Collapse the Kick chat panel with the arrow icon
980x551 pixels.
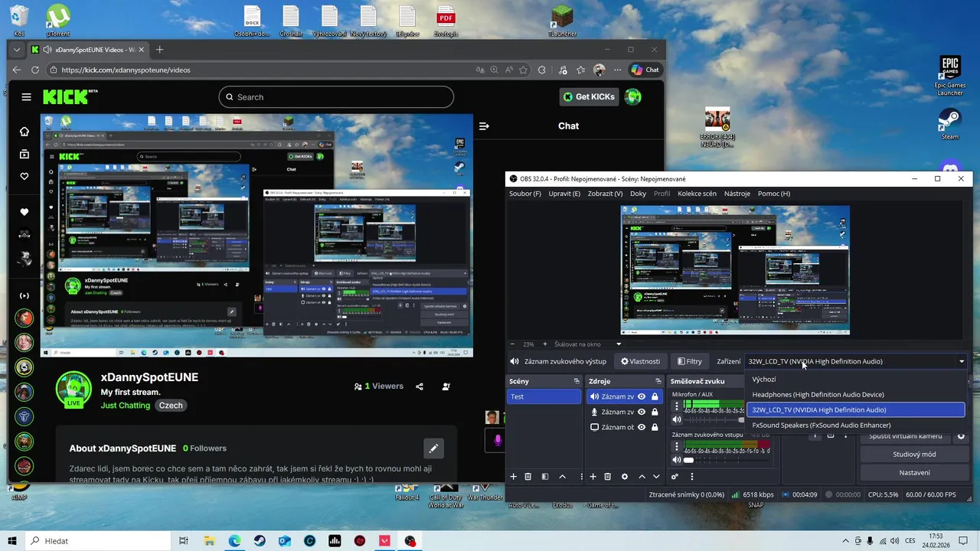(484, 126)
